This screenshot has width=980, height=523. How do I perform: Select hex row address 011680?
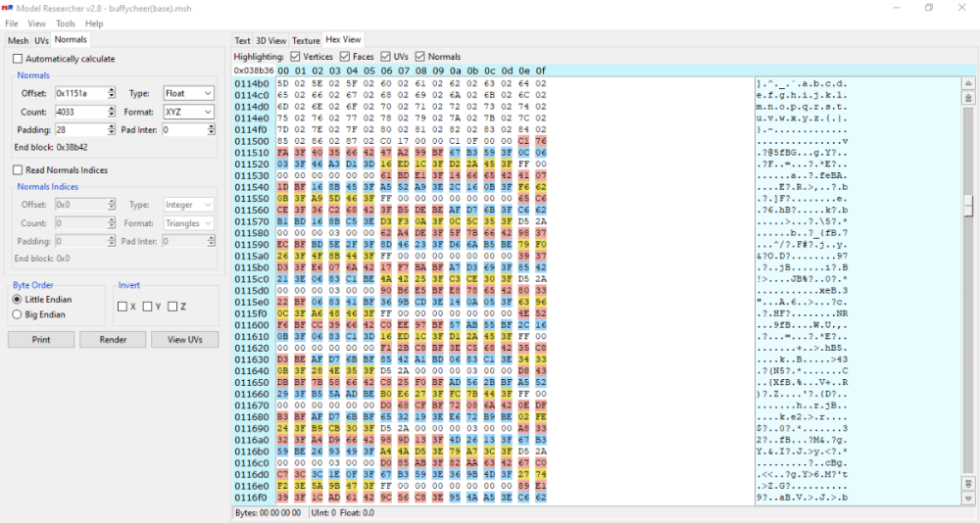252,417
